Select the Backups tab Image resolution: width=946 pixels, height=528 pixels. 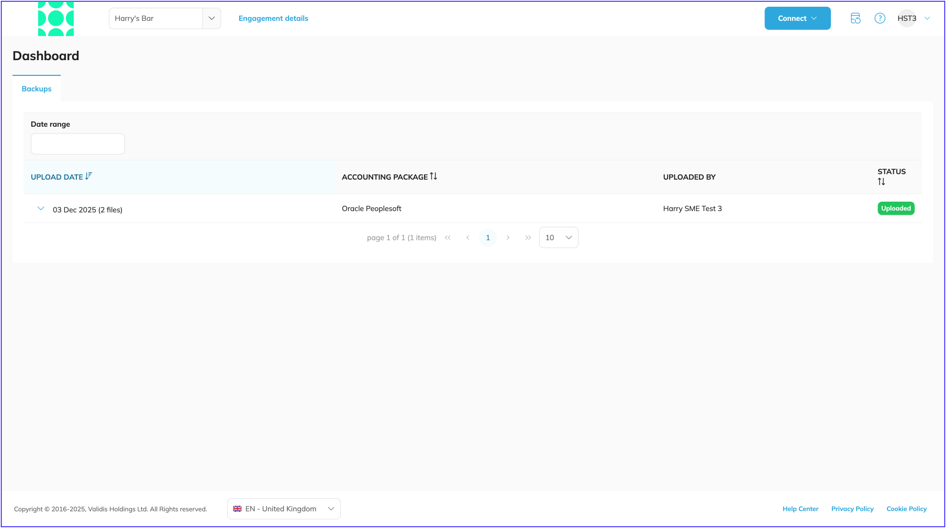[36, 89]
